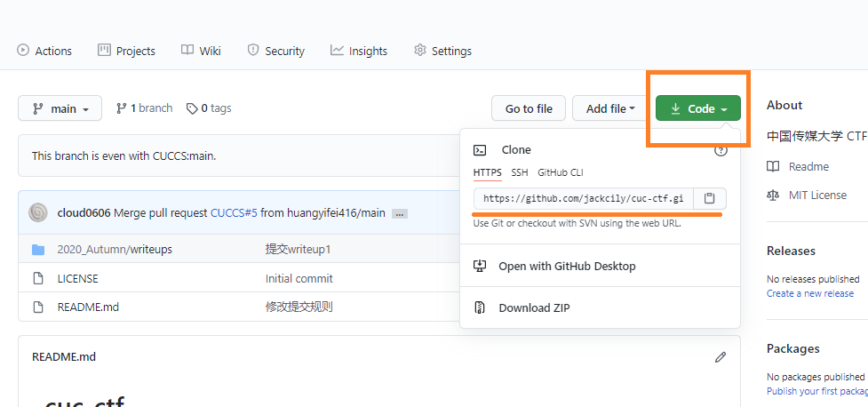
Task: Click the Packages heading
Action: point(792,348)
